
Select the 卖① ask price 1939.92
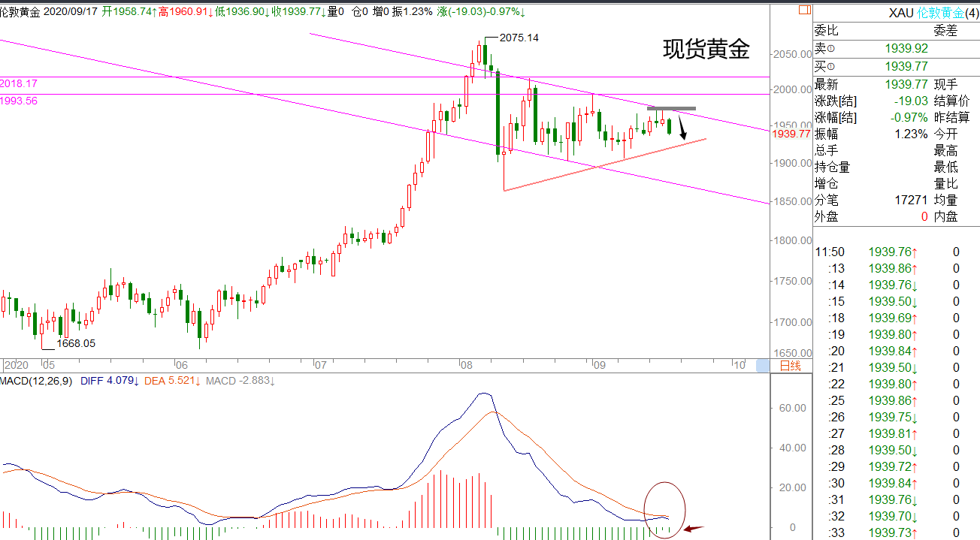(x=906, y=49)
